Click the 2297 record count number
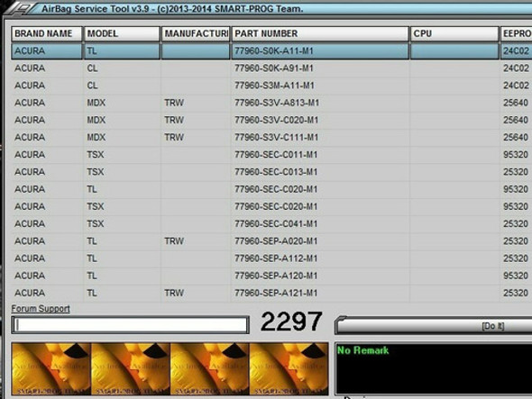Viewport: 532px width, 399px height. coord(291,322)
